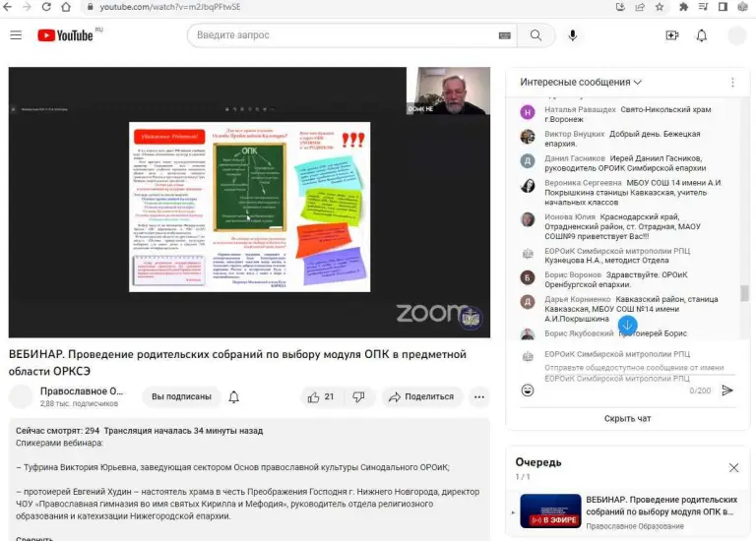
Task: Open queued video thumbnail 'В ЭФИРЕ'
Action: [x=550, y=511]
